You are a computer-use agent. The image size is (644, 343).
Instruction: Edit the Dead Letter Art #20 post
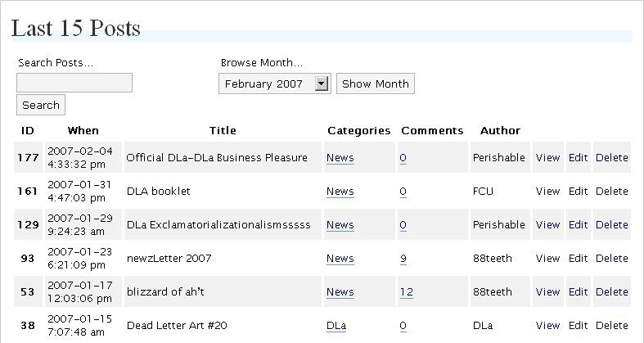(x=578, y=326)
